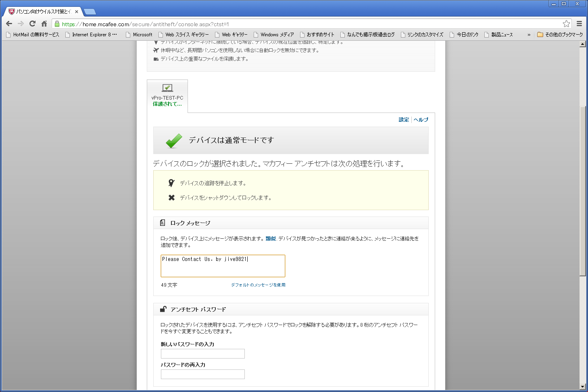This screenshot has height=392, width=588.
Task: Expand hidden bookmarks with chevron
Action: click(529, 35)
